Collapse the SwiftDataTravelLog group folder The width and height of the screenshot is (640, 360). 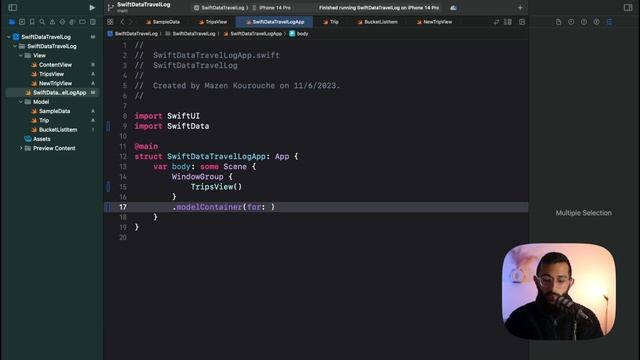click(15, 46)
